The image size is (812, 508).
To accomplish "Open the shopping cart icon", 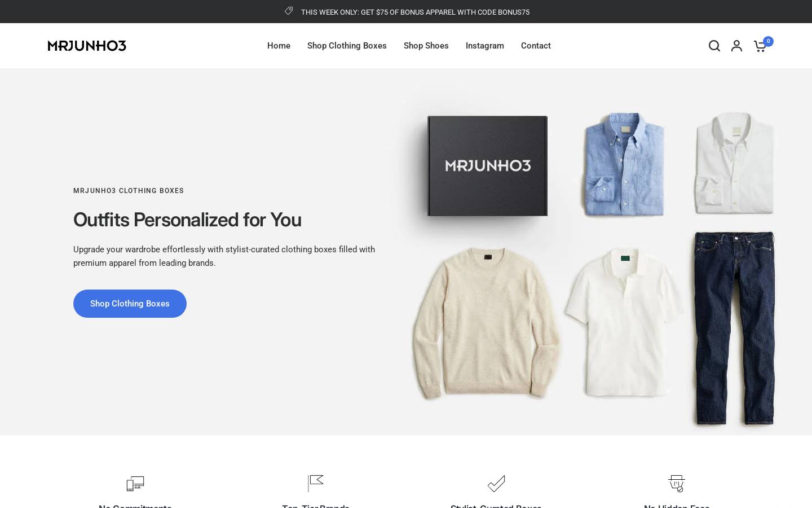I will click(760, 46).
